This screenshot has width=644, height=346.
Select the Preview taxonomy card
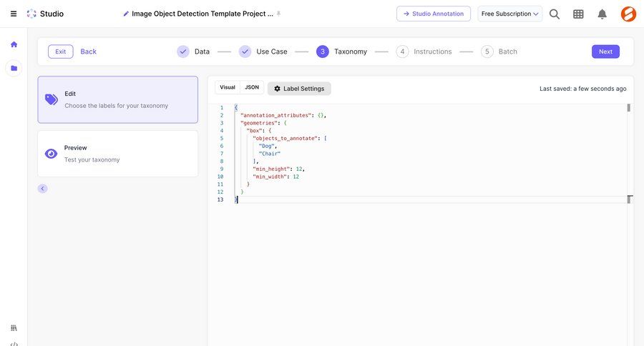pos(117,154)
